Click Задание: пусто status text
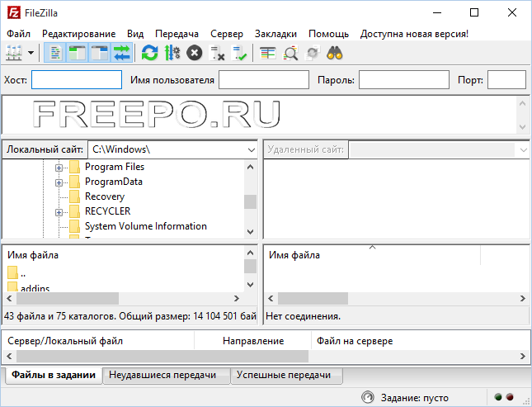The image size is (532, 407). tap(414, 397)
